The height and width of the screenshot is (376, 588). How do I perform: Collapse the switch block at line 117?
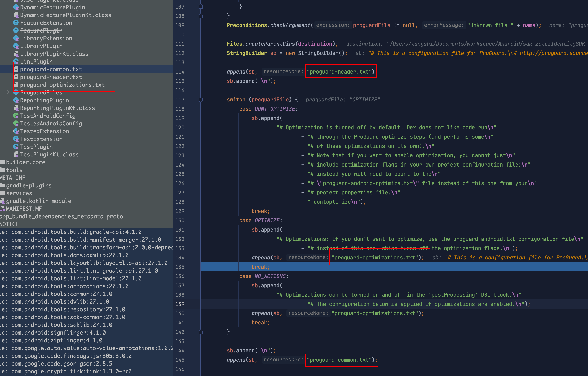[200, 100]
